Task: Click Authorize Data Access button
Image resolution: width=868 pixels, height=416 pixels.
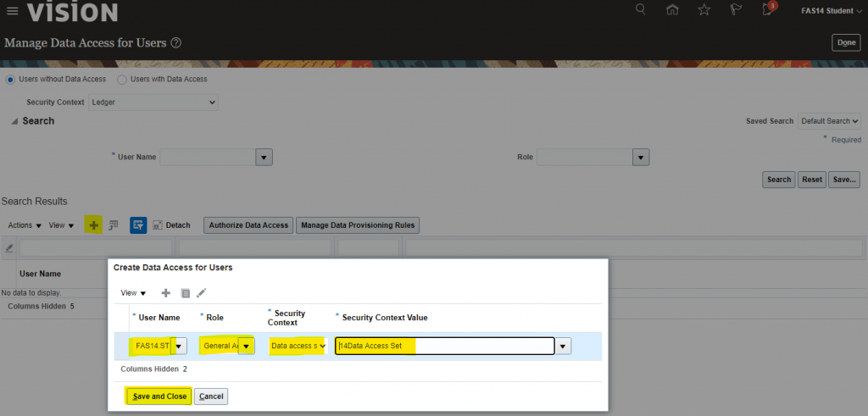Action: pyautogui.click(x=248, y=225)
